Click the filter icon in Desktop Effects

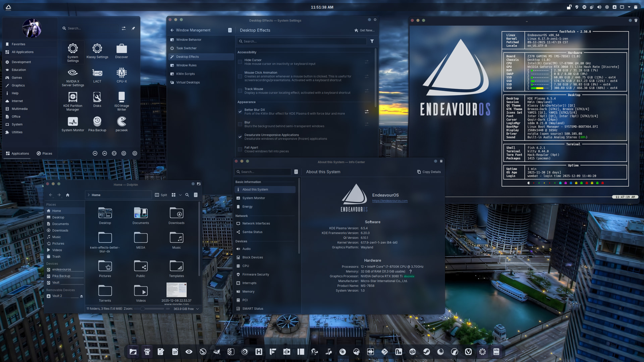[x=372, y=41]
